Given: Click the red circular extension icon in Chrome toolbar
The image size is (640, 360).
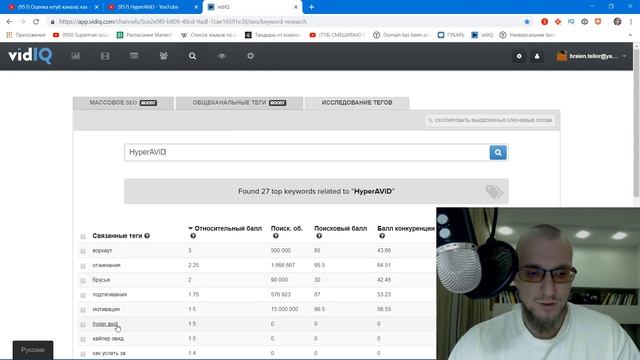Looking at the screenshot, I should pyautogui.click(x=544, y=22).
